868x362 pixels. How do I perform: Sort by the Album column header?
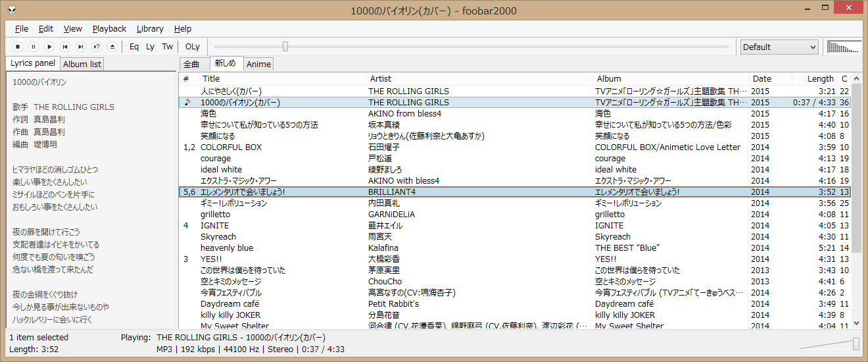click(x=671, y=78)
